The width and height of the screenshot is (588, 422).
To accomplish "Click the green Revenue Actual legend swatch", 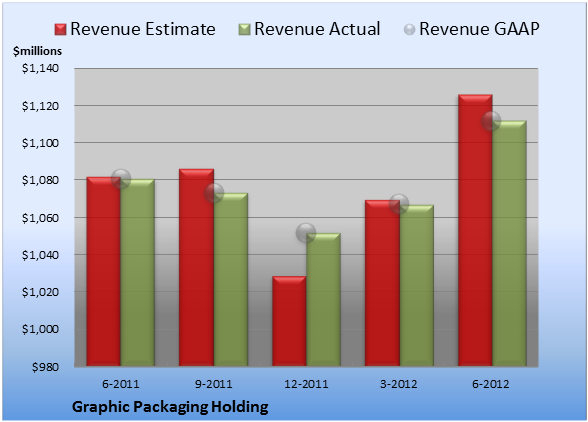I will (x=244, y=30).
